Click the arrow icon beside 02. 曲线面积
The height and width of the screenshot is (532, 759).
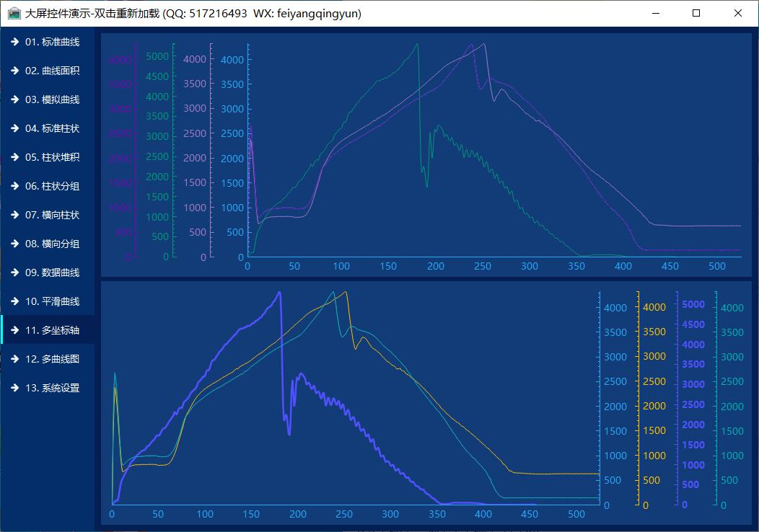coord(14,71)
